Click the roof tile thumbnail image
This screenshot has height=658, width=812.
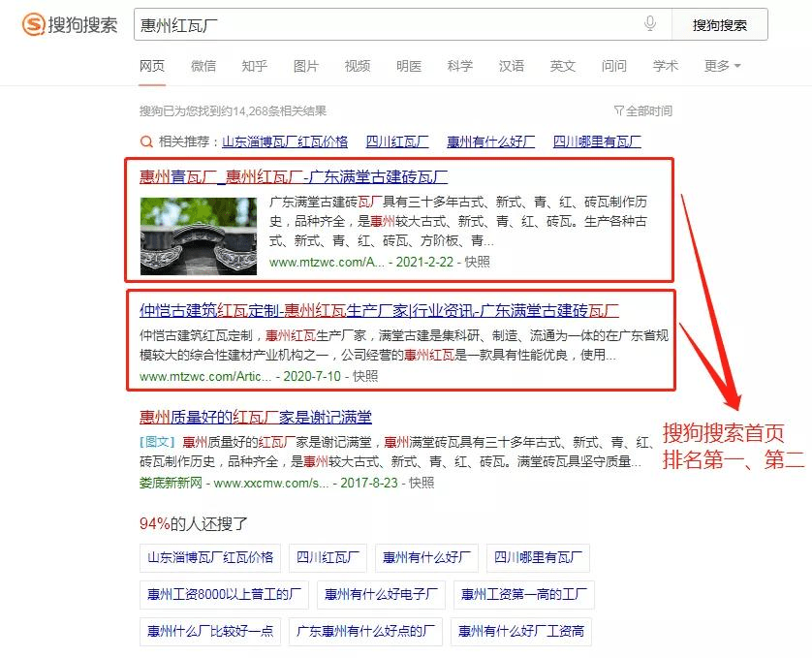click(199, 236)
